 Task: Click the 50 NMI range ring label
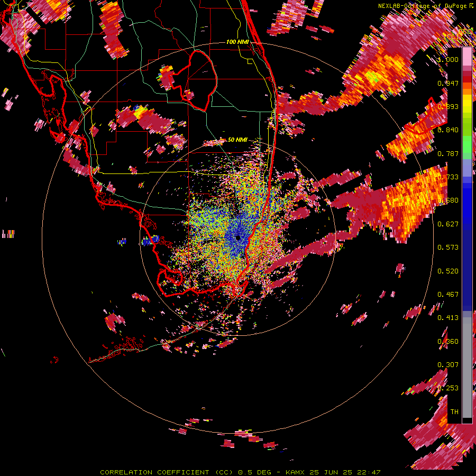pos(237,140)
